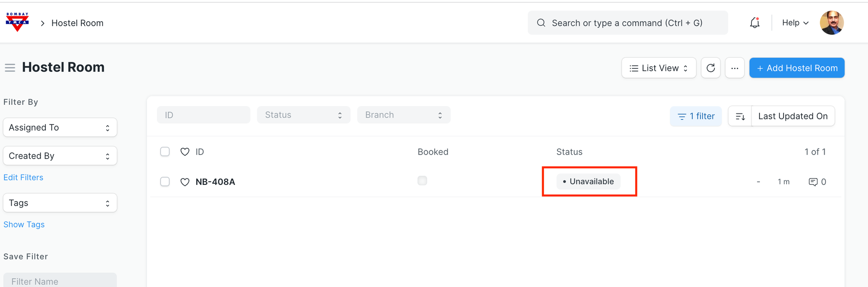The width and height of the screenshot is (868, 287).
Task: Open the user profile avatar menu
Action: 831,23
